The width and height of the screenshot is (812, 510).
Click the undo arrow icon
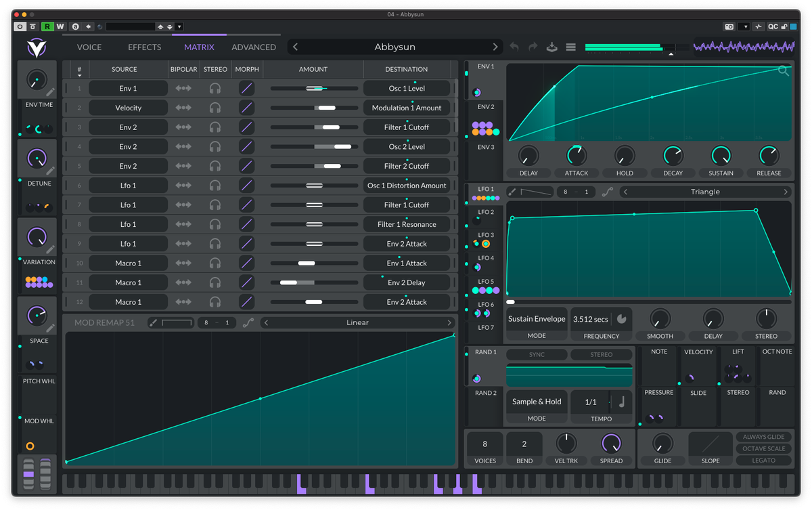pos(514,47)
